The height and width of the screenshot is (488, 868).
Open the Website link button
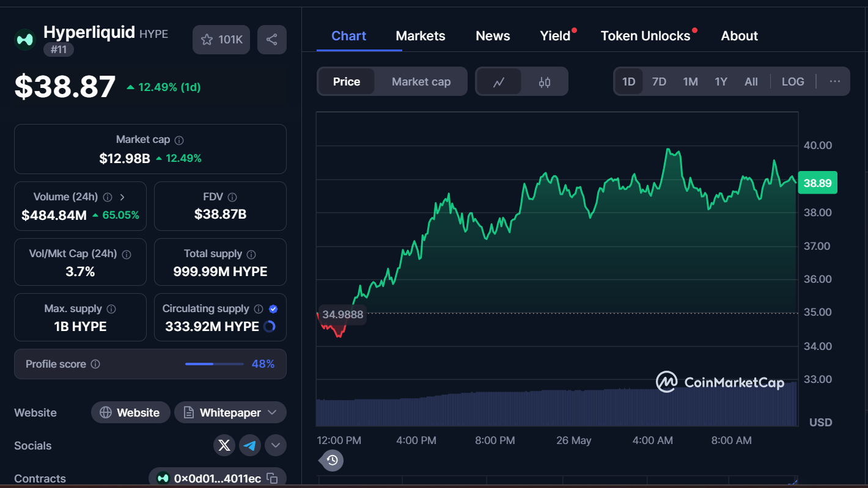[130, 413]
